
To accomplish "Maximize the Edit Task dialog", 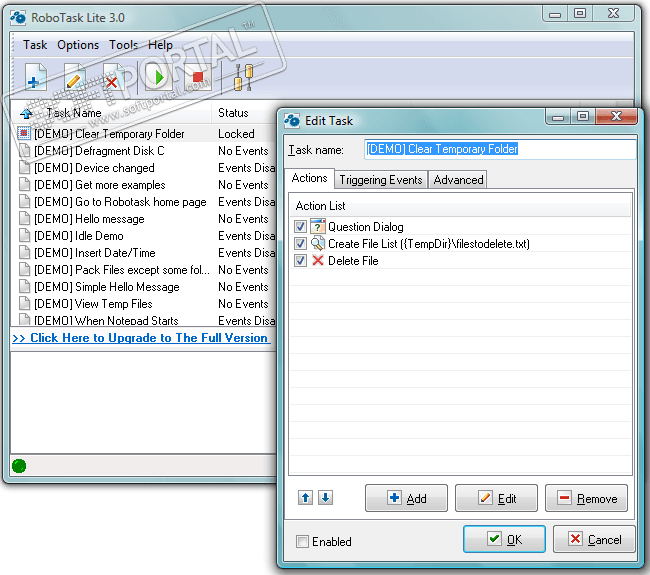I will [x=583, y=116].
